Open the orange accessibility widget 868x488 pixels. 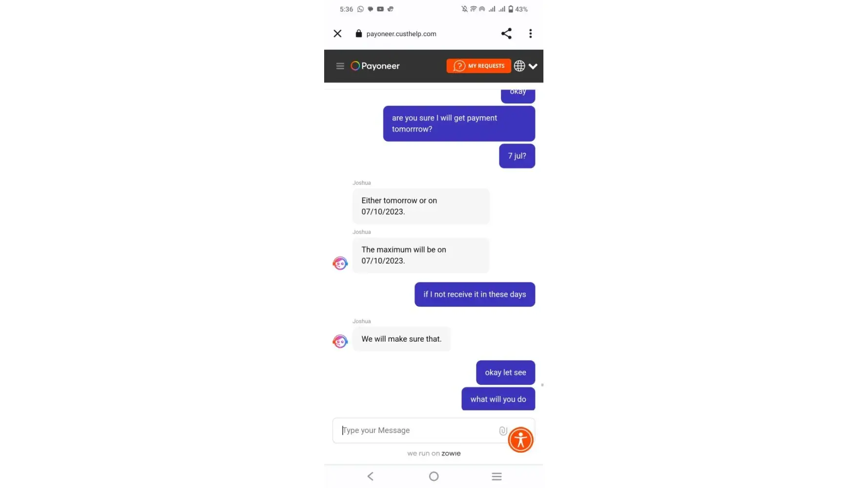point(520,440)
